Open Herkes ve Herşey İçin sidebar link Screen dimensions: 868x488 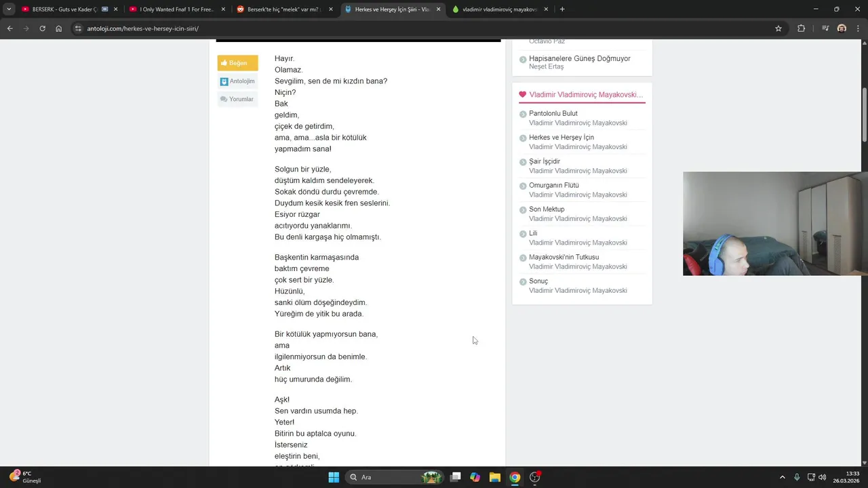[561, 138]
